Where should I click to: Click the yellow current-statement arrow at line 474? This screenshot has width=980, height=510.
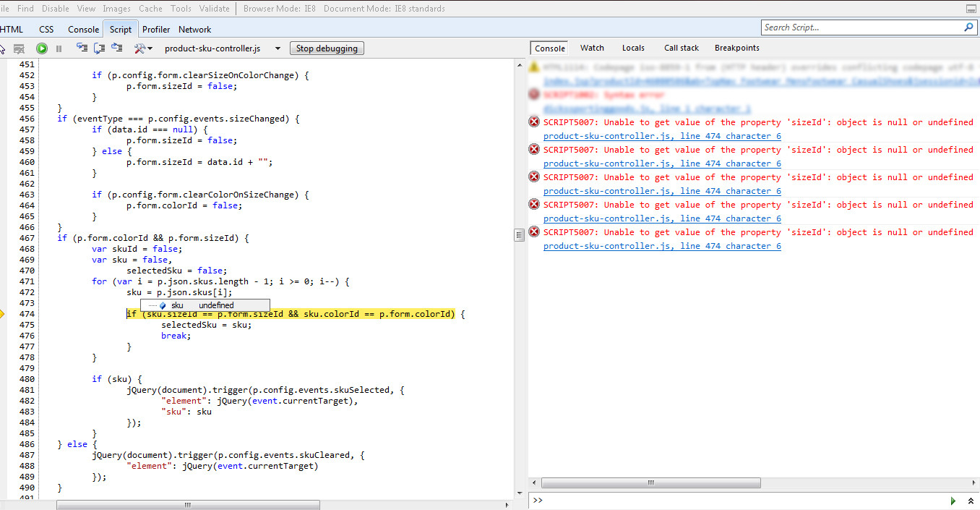(x=3, y=314)
